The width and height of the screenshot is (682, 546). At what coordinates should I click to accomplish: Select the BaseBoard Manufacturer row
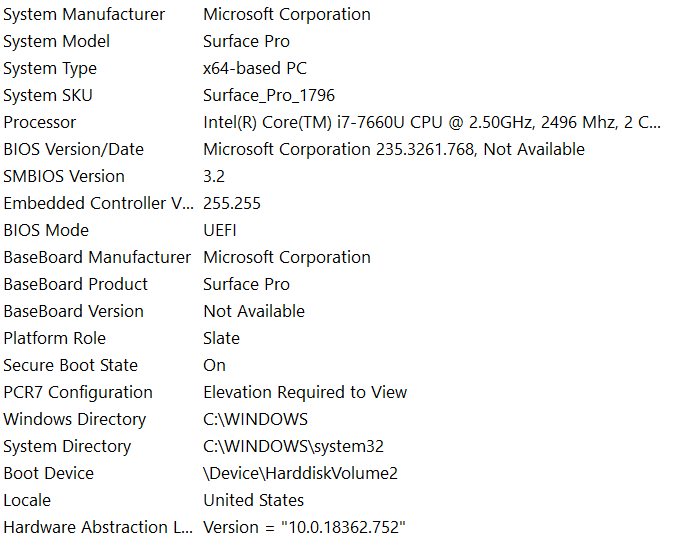[96, 258]
